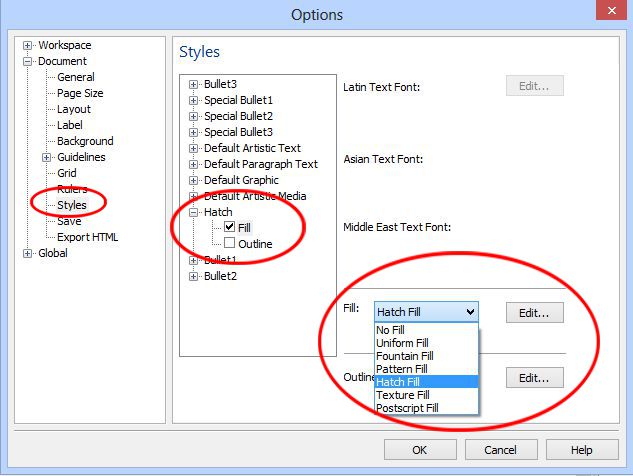Select Page Size in the tree
The image size is (633, 476).
click(x=80, y=93)
